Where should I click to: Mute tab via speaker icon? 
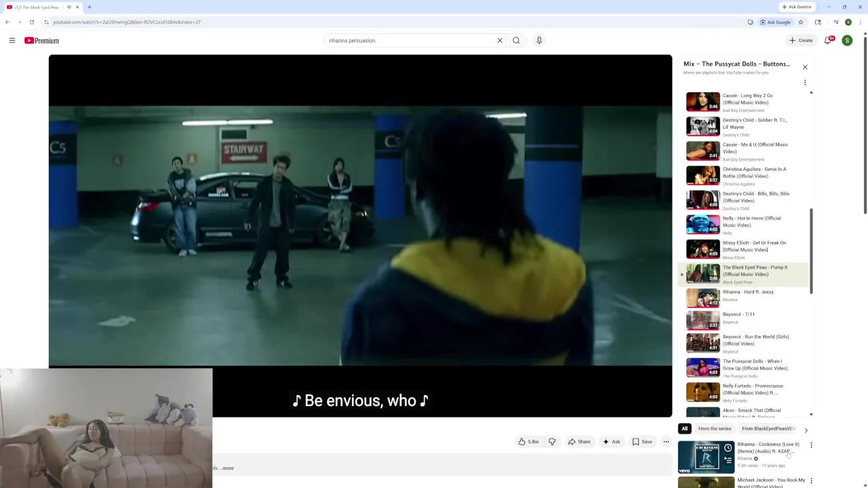pos(68,7)
